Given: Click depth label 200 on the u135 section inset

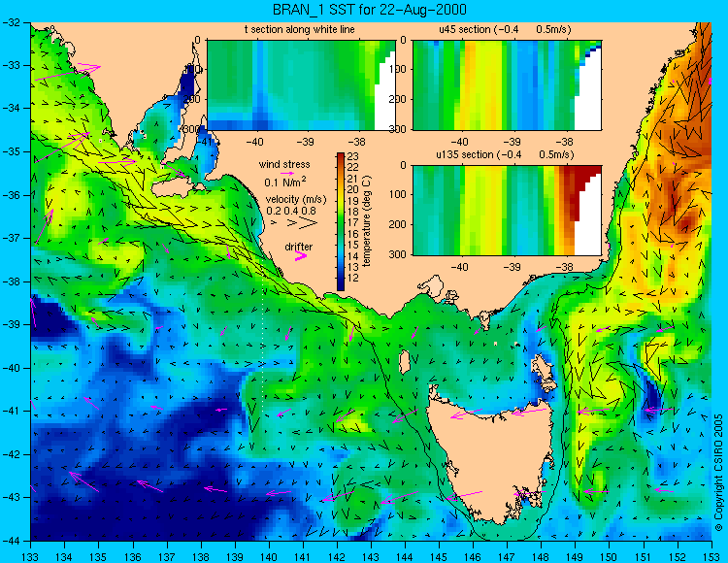Looking at the screenshot, I should tap(397, 224).
